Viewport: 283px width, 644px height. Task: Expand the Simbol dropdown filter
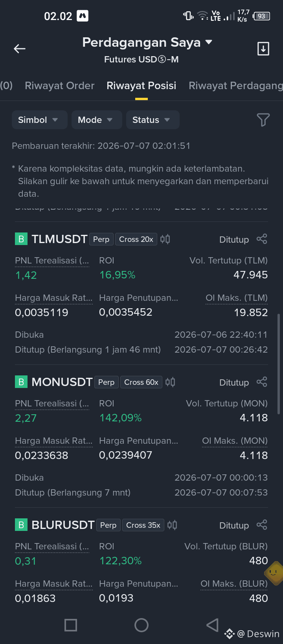(x=39, y=120)
